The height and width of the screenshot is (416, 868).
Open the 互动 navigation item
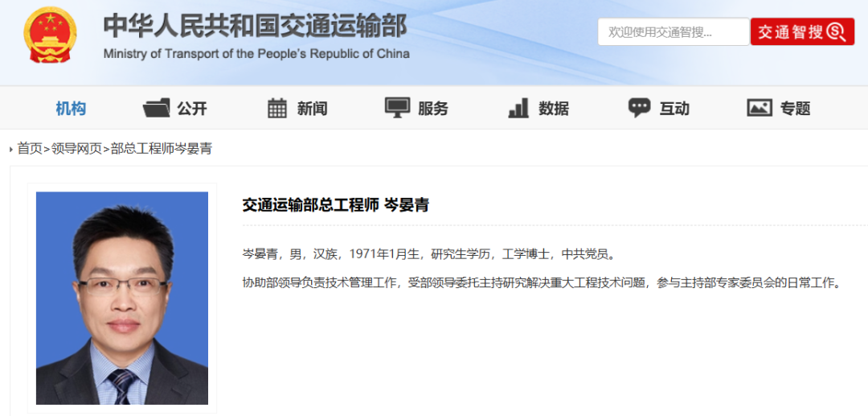pos(674,109)
